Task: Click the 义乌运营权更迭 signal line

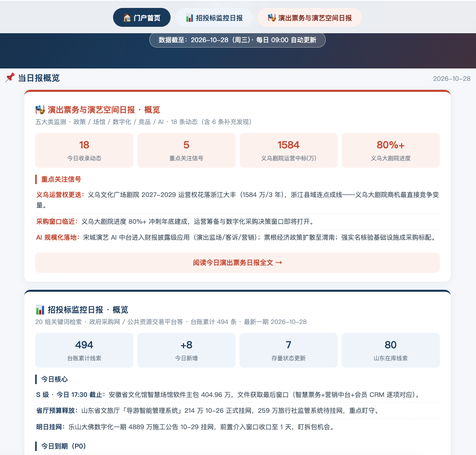Action: point(238,200)
